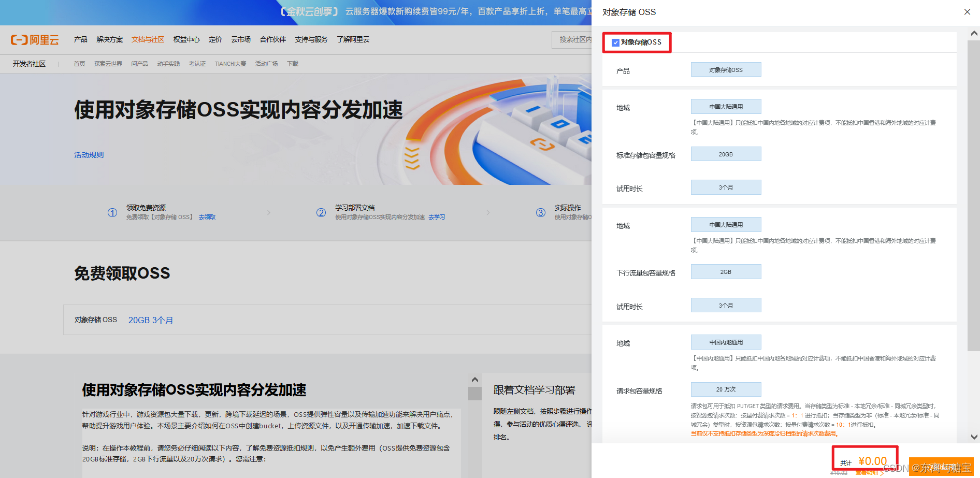This screenshot has height=478, width=980.
Task: Click the Aliyun logo in the header
Action: coord(35,40)
